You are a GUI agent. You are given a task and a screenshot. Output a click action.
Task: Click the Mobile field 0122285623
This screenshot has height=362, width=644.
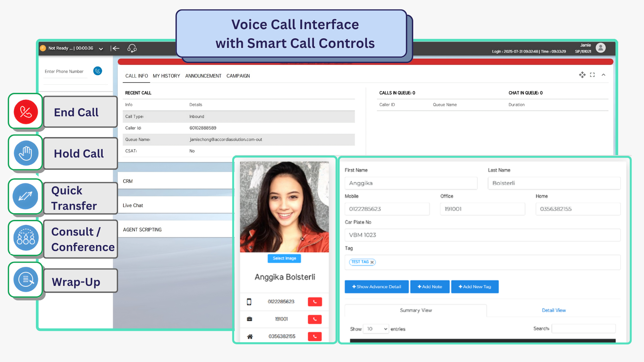click(x=387, y=209)
